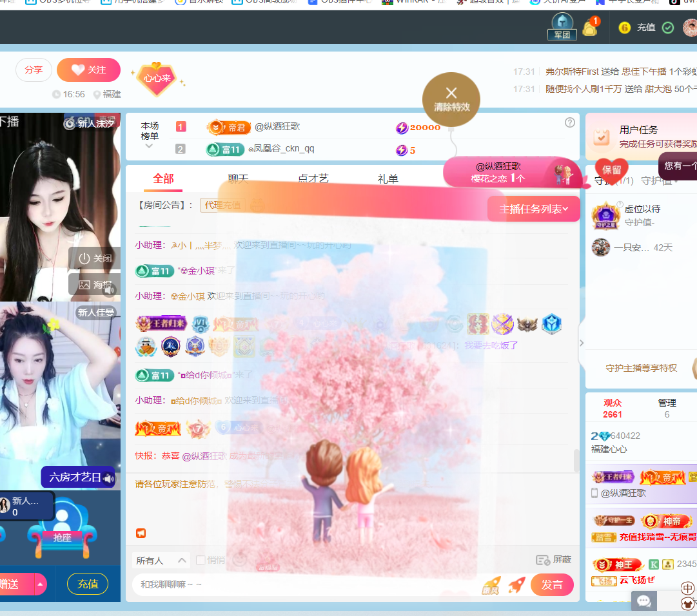Screen dimensions: 697x616
Task: Open the 军团 helmet icon
Action: point(562,26)
